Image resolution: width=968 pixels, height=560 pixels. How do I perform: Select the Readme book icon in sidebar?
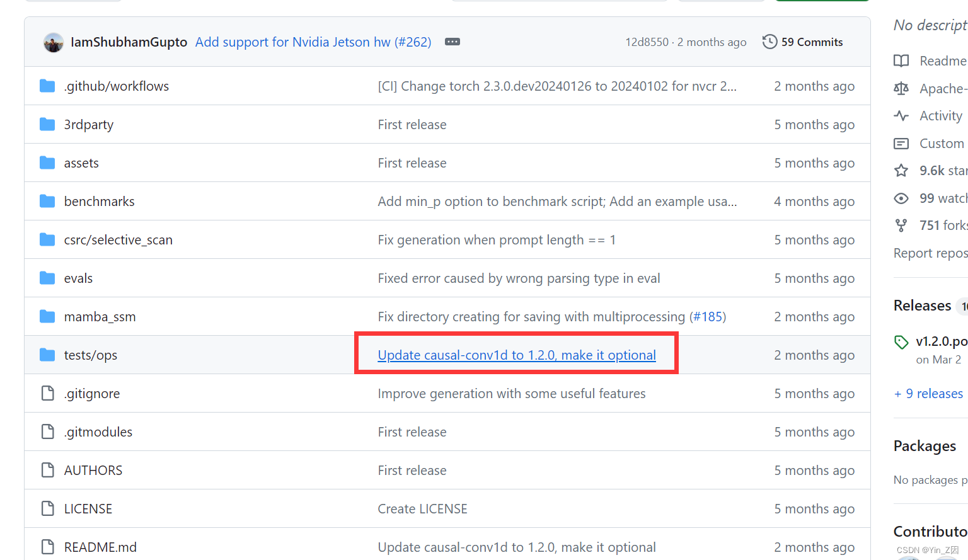click(x=902, y=60)
